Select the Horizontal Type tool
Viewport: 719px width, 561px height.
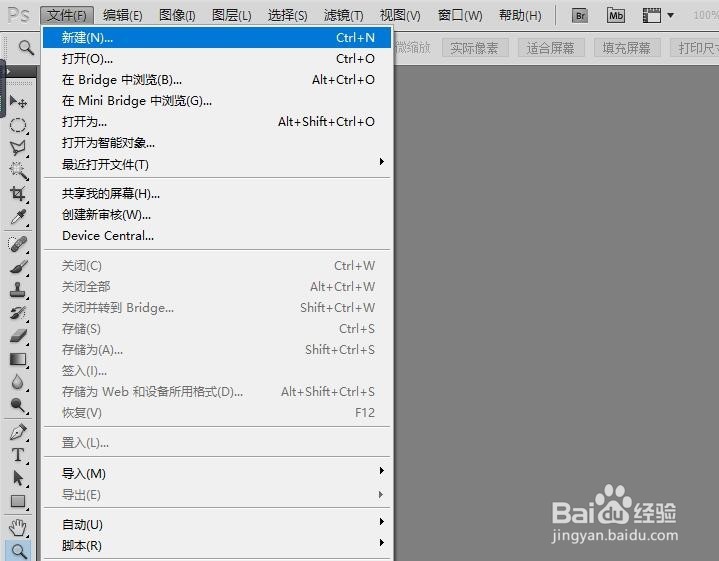[x=18, y=455]
